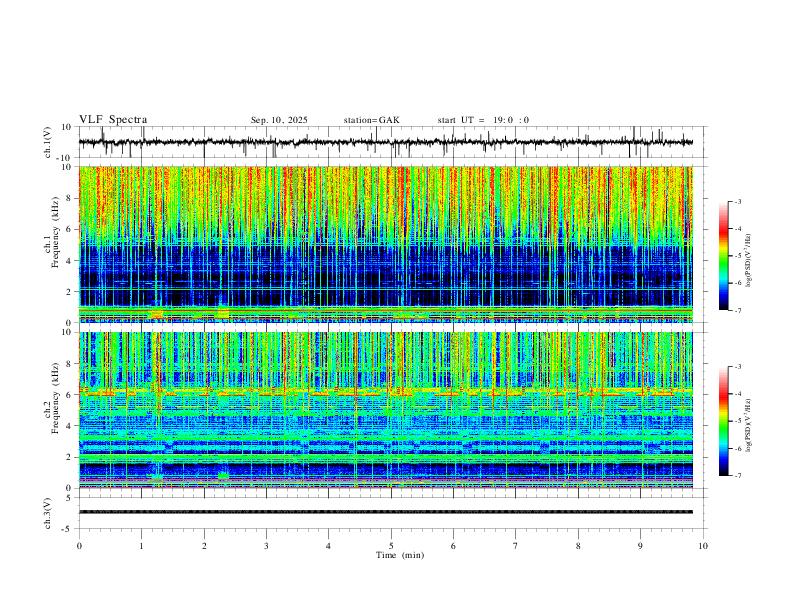The image size is (792, 612).
Task: Click the "-4" tick on ch.2 colorbar
Action: tap(738, 394)
